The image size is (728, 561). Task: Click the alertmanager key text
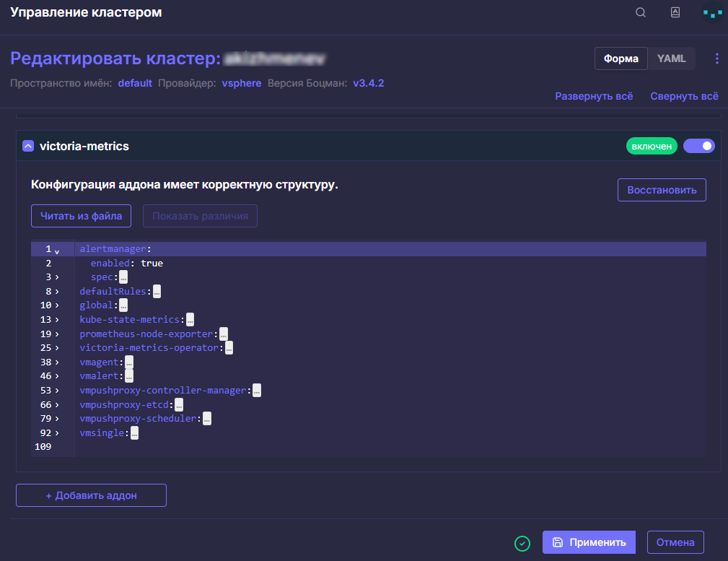coord(113,249)
